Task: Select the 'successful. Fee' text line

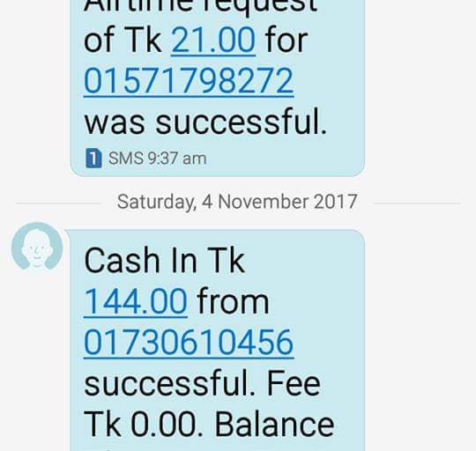Action: [202, 384]
